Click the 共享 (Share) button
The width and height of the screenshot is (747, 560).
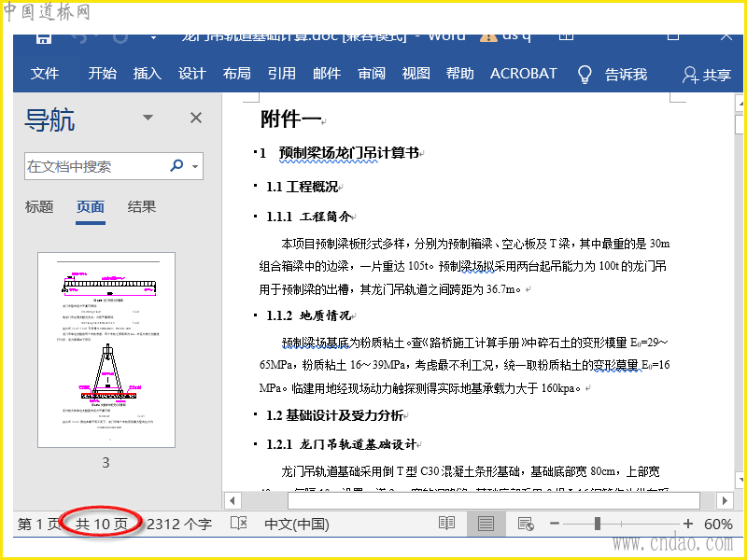(x=707, y=75)
